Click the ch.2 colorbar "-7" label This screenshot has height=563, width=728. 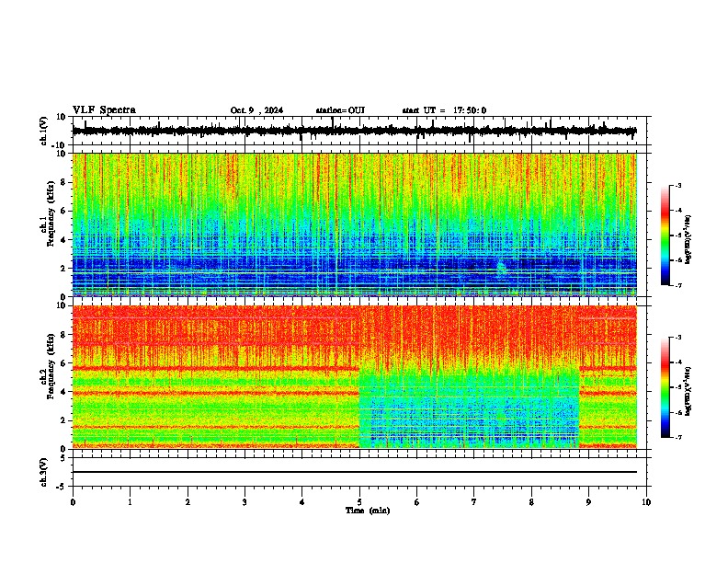[x=677, y=437]
